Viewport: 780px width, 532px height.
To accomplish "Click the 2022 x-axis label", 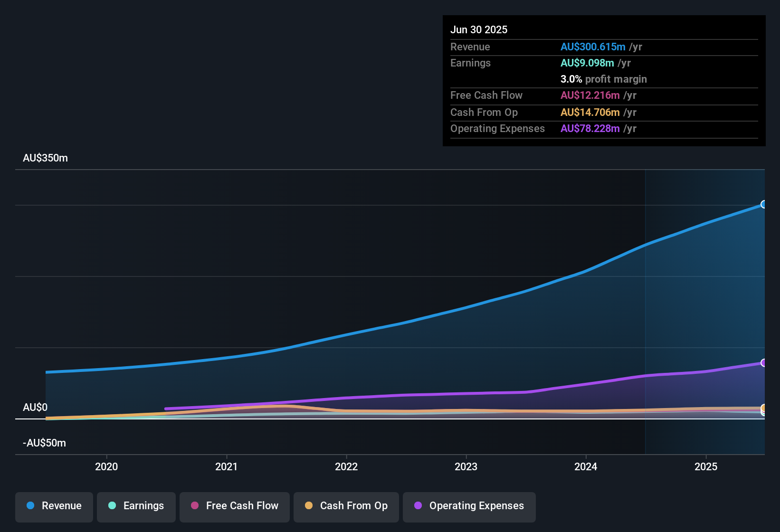I will pos(346,466).
